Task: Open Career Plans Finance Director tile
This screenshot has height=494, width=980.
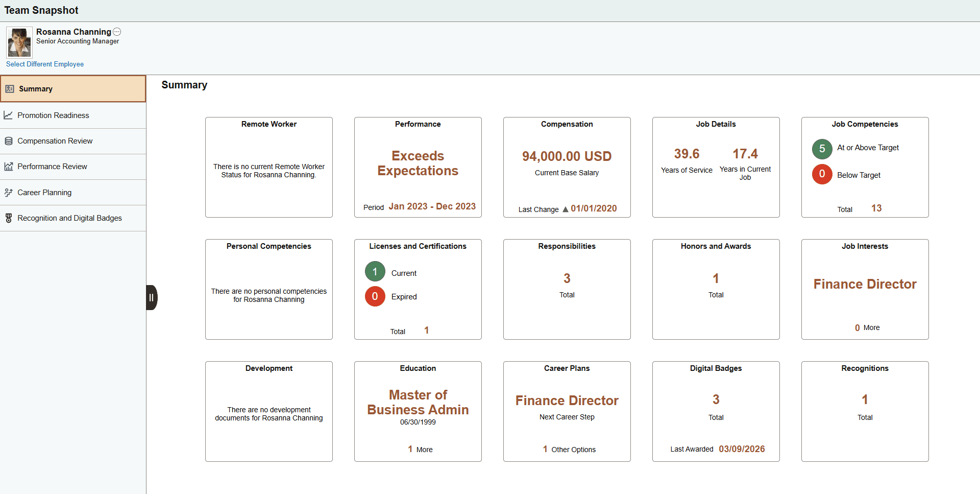Action: click(x=567, y=411)
